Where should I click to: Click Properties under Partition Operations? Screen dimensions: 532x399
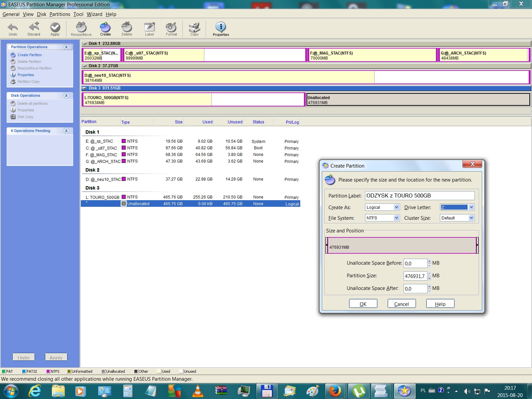26,75
